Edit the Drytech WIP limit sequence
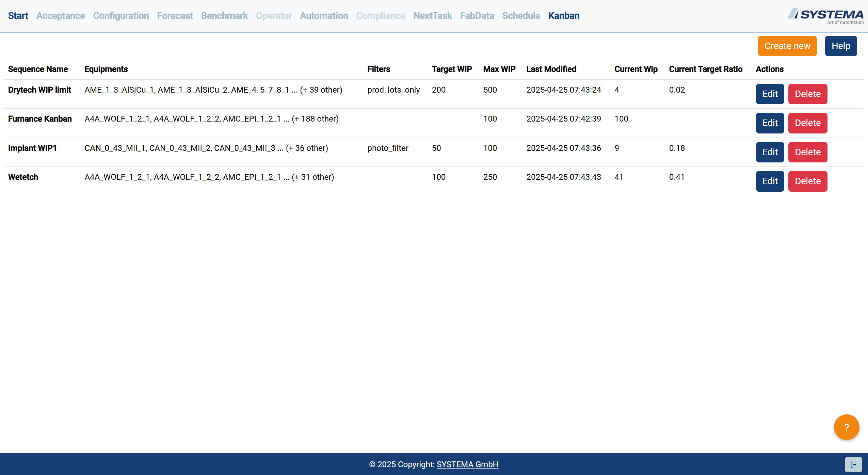 point(770,94)
